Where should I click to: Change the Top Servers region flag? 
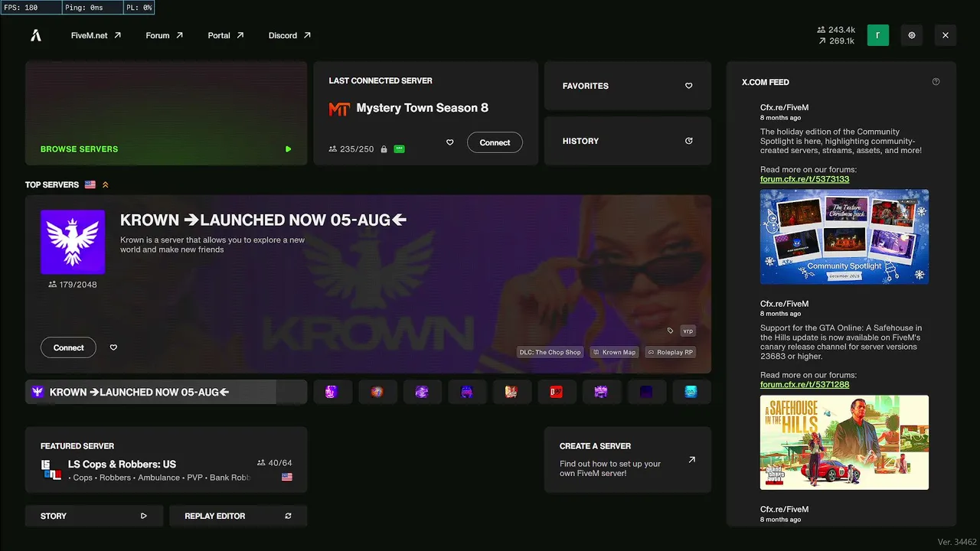point(90,184)
